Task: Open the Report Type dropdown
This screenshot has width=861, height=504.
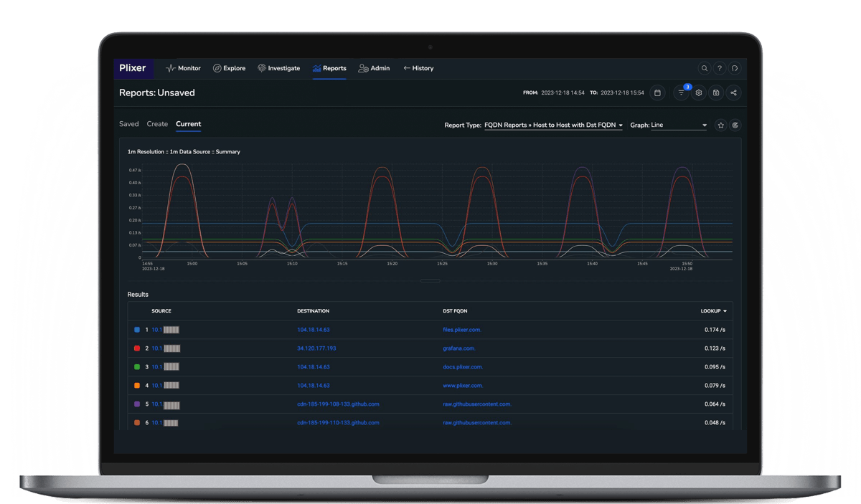Action: tap(552, 125)
